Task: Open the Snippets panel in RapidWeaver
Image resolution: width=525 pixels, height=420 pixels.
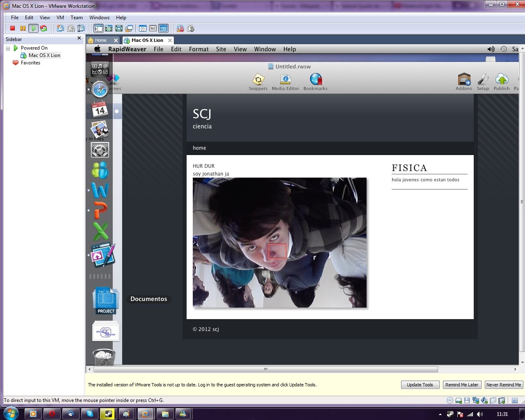Action: 258,82
